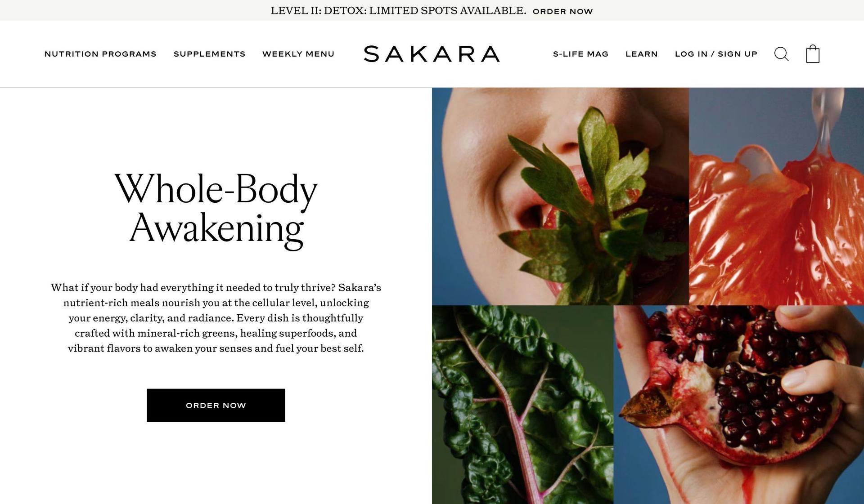The width and height of the screenshot is (864, 504).
Task: Open the Nutrition Programs menu
Action: pos(100,54)
